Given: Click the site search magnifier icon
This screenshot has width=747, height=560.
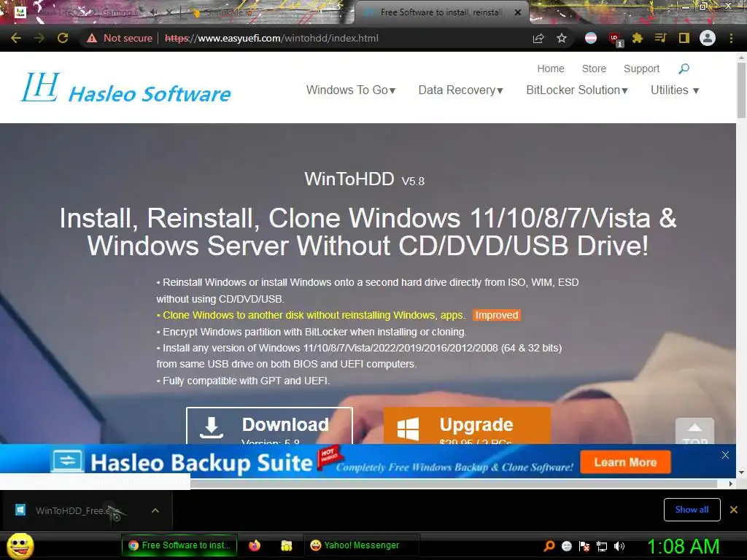Looking at the screenshot, I should [684, 69].
